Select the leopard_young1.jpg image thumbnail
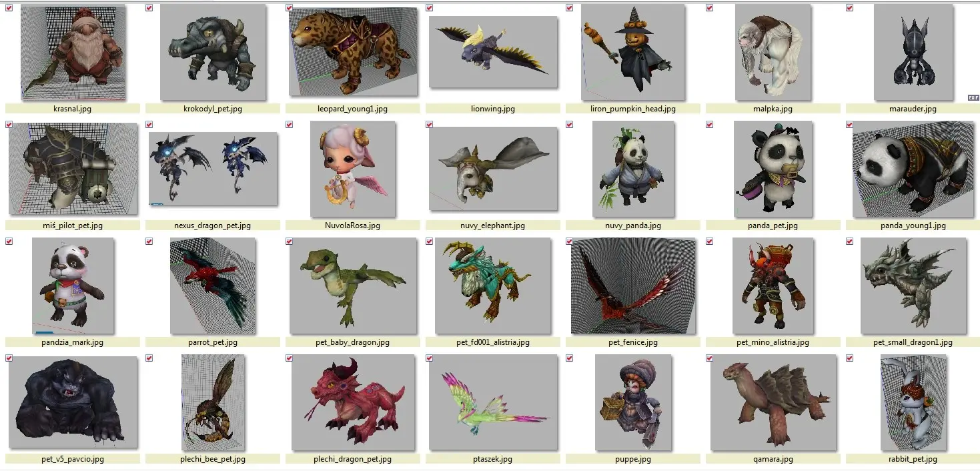 353,52
